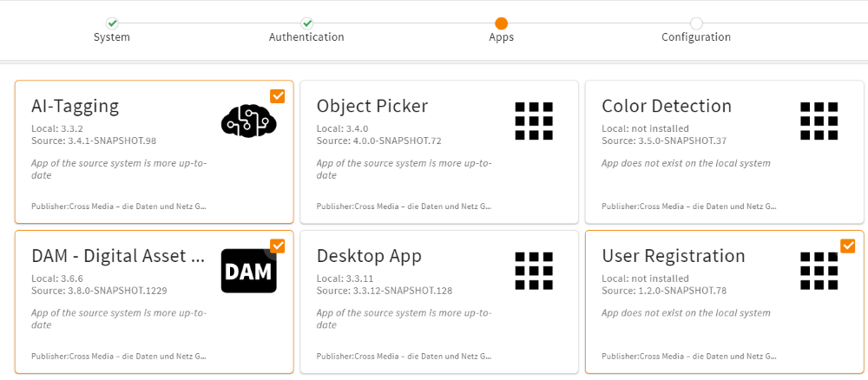Click the Color Detection publisher line
The height and width of the screenshot is (380, 868).
pyautogui.click(x=689, y=206)
